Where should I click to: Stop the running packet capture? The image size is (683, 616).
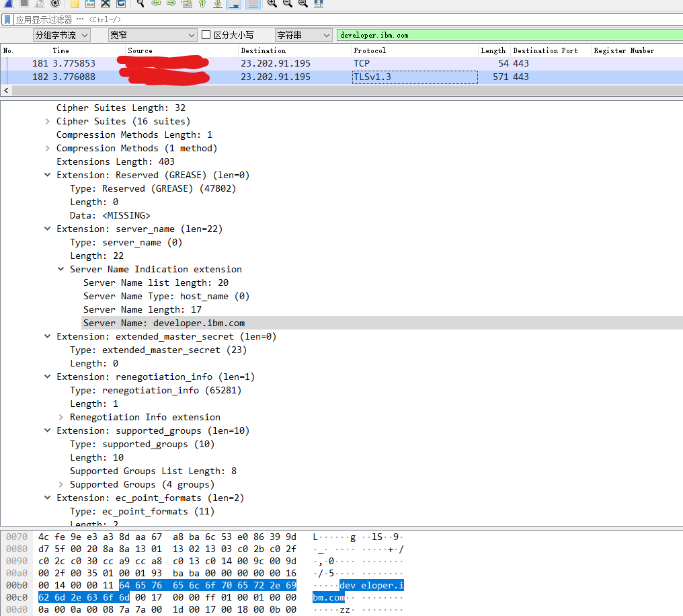coord(24,3)
